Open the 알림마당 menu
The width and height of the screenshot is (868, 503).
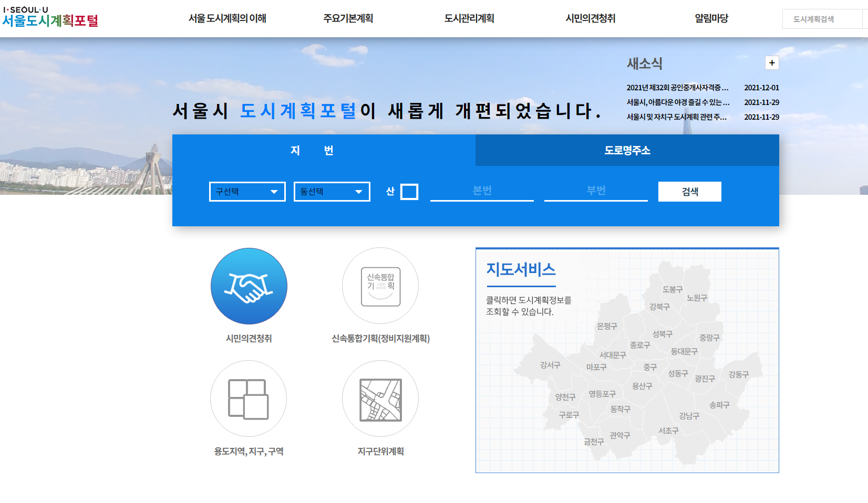711,18
